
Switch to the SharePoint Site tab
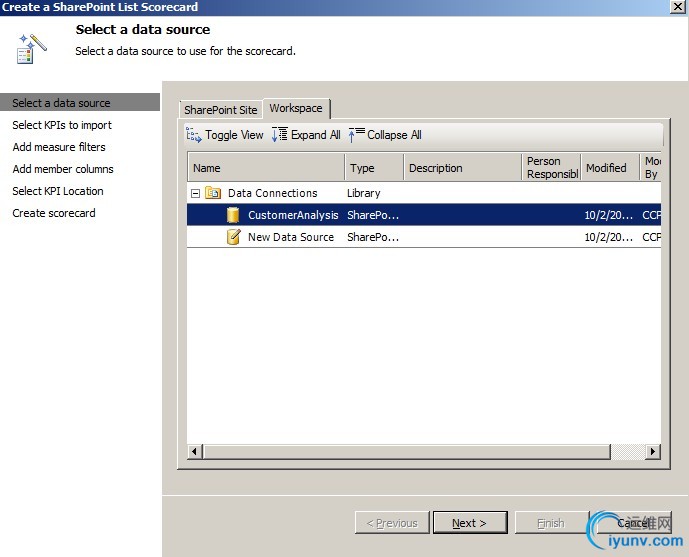[x=221, y=110]
